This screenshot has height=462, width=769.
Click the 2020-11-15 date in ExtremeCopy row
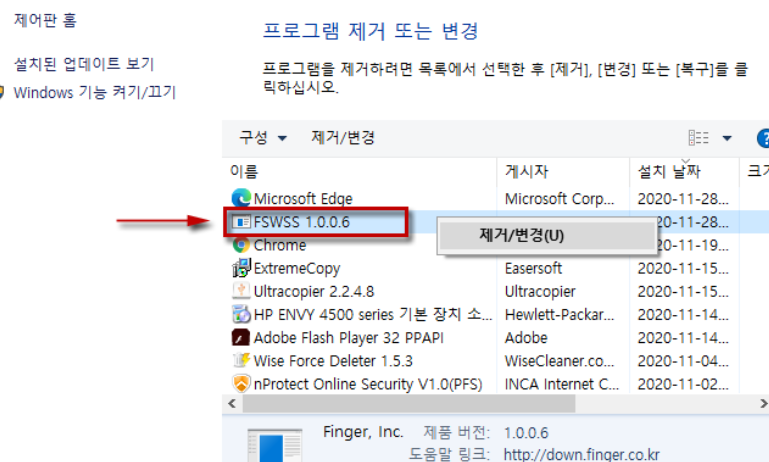point(683,268)
